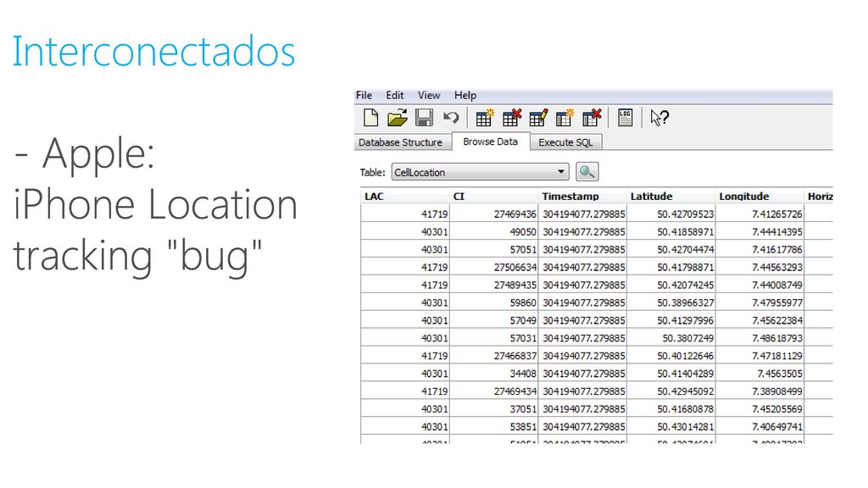Select CI cell 27506634
This screenshot has height=488, width=868.
coord(493,267)
